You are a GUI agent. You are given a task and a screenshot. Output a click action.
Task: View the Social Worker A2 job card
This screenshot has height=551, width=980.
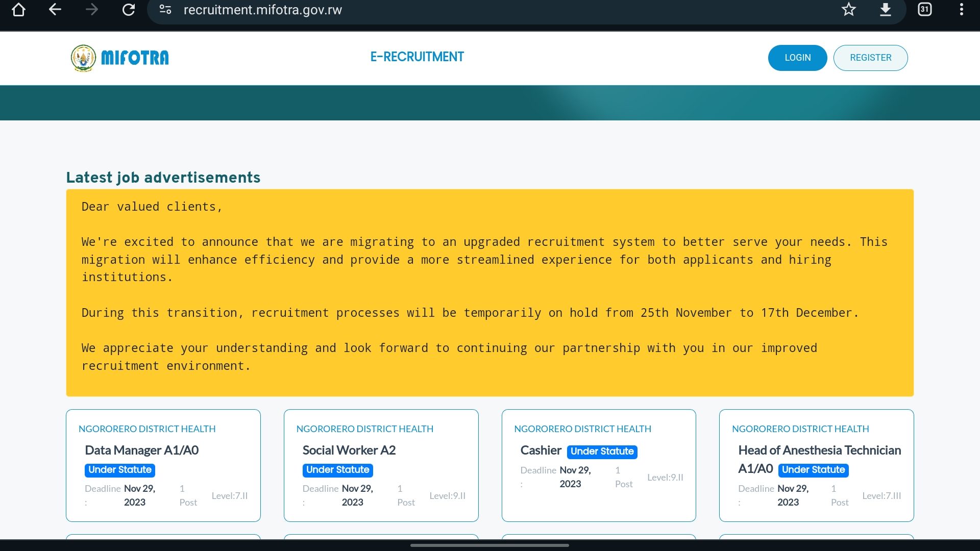click(x=349, y=450)
